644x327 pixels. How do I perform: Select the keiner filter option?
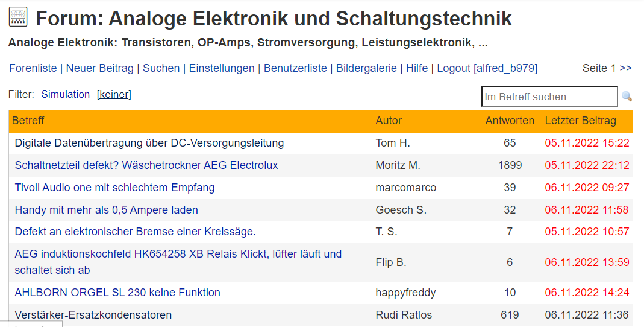click(x=114, y=94)
